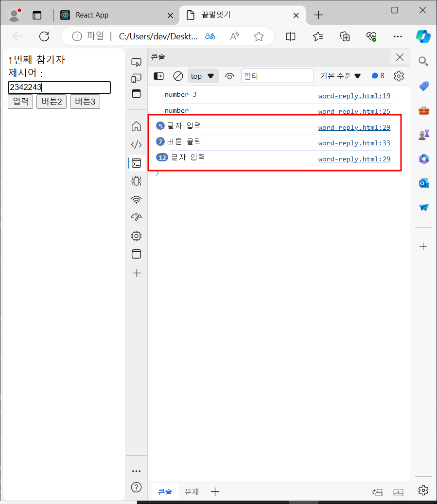Open the favorites list
Viewport: 437px width, 504px height.
(318, 36)
